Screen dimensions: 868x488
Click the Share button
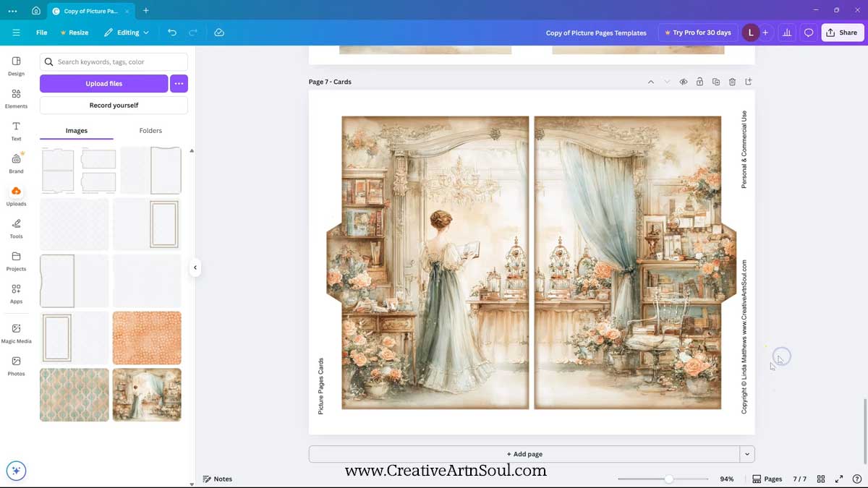click(843, 33)
